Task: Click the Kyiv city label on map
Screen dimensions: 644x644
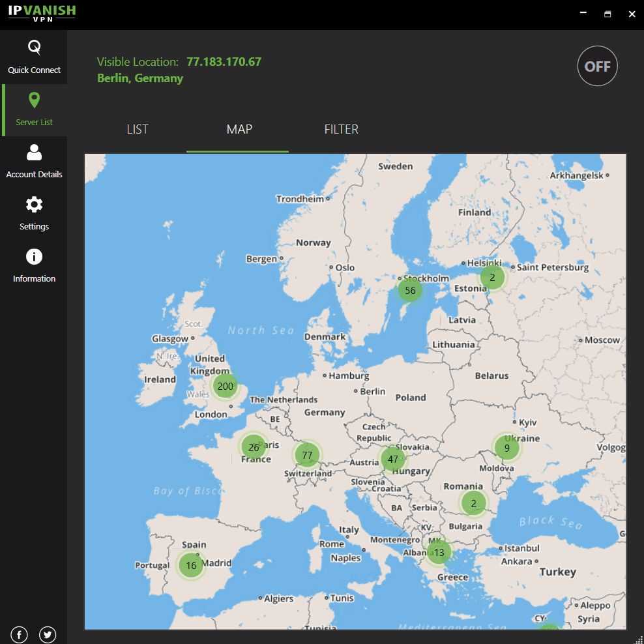Action: (x=527, y=422)
